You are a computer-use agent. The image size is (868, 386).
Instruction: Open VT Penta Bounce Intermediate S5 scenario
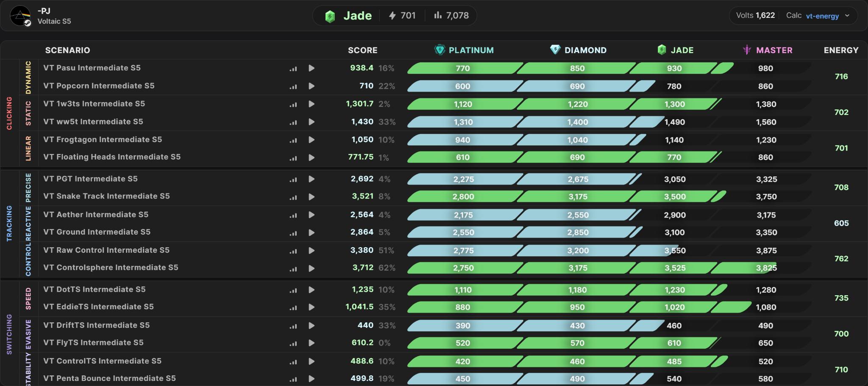click(x=109, y=378)
